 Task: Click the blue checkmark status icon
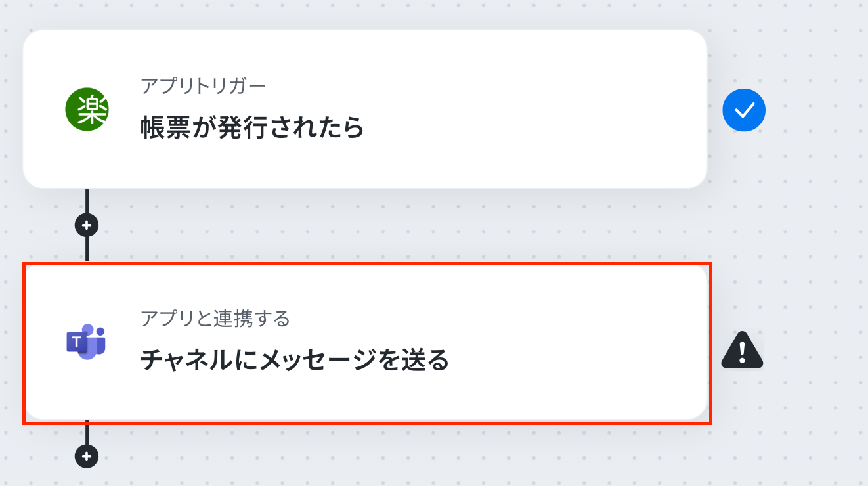tap(744, 110)
